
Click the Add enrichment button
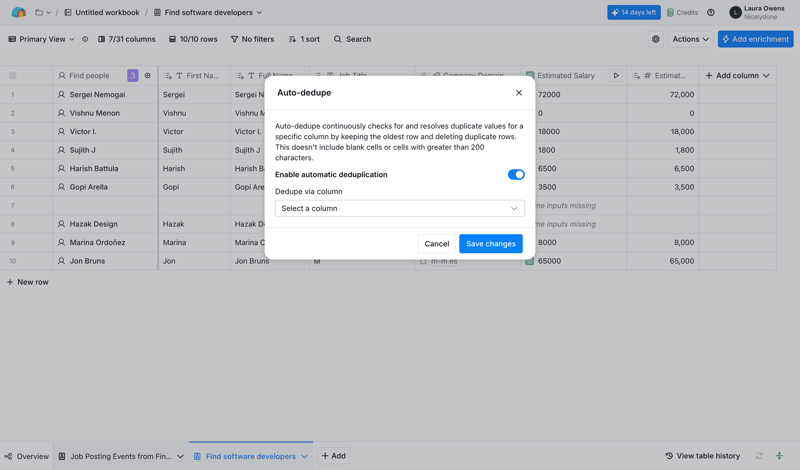tap(756, 39)
